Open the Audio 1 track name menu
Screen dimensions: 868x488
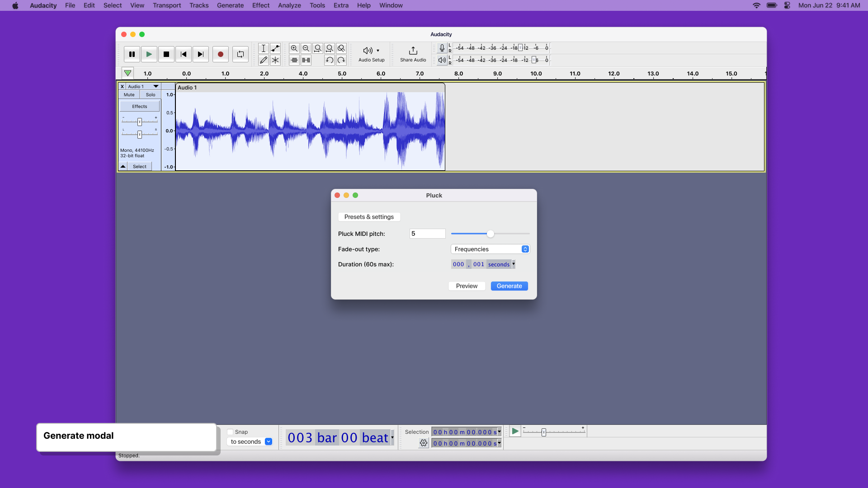[156, 86]
